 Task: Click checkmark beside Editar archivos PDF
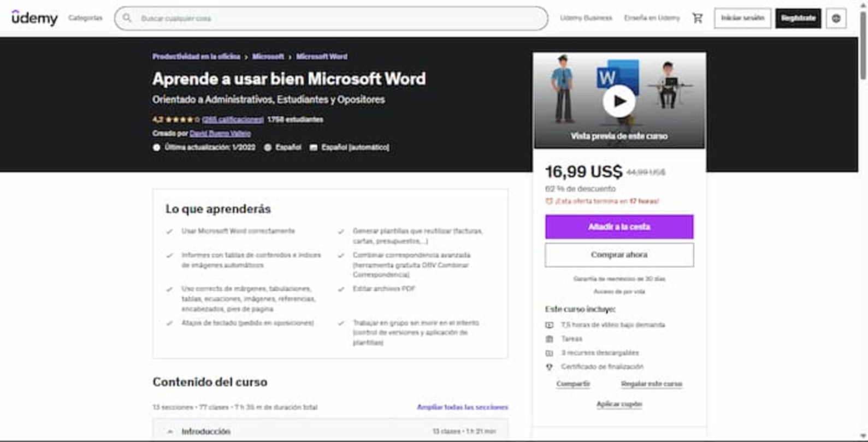click(341, 289)
